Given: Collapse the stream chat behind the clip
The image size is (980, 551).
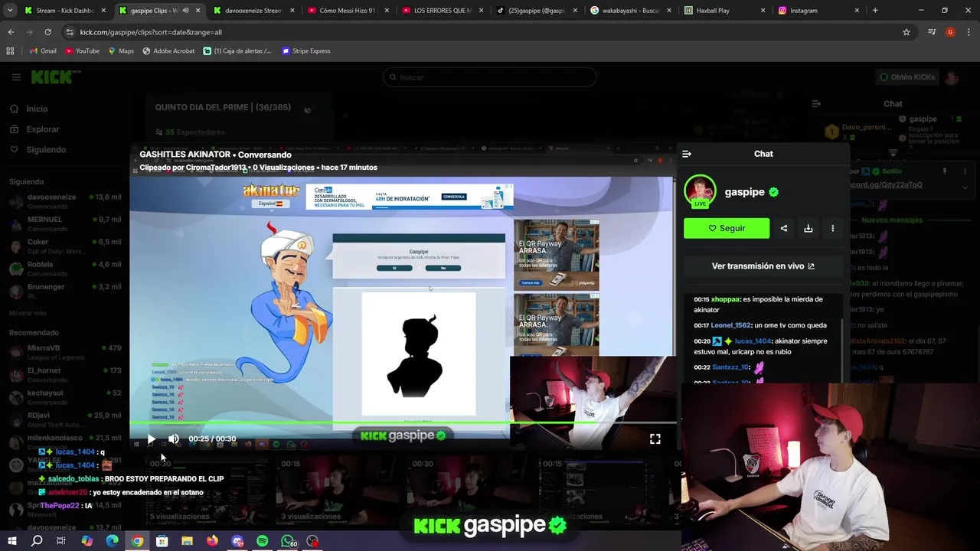Looking at the screenshot, I should click(816, 103).
